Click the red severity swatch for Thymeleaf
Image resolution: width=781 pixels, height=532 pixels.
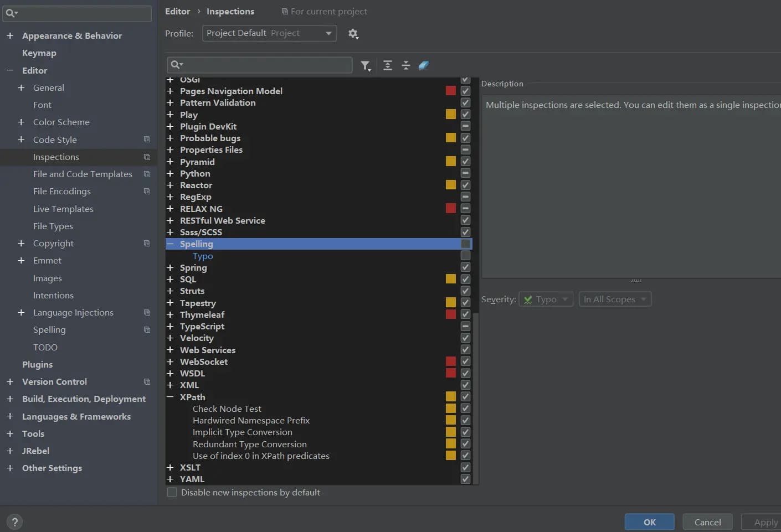coord(451,314)
